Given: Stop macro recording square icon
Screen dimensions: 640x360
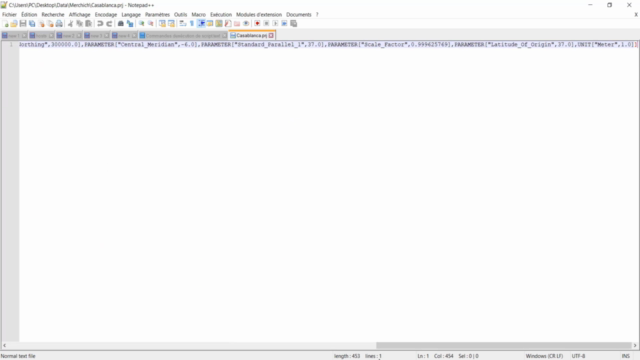Looking at the screenshot, I should tap(266, 24).
